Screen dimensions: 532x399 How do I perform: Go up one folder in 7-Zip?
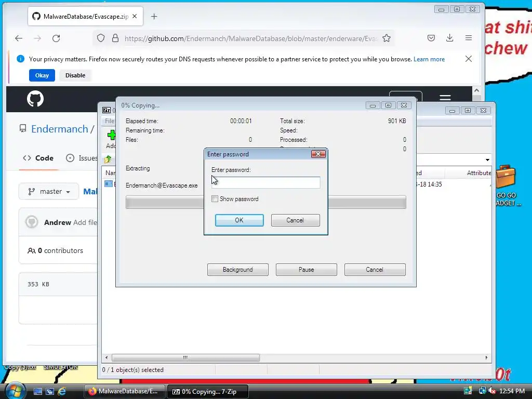[108, 159]
